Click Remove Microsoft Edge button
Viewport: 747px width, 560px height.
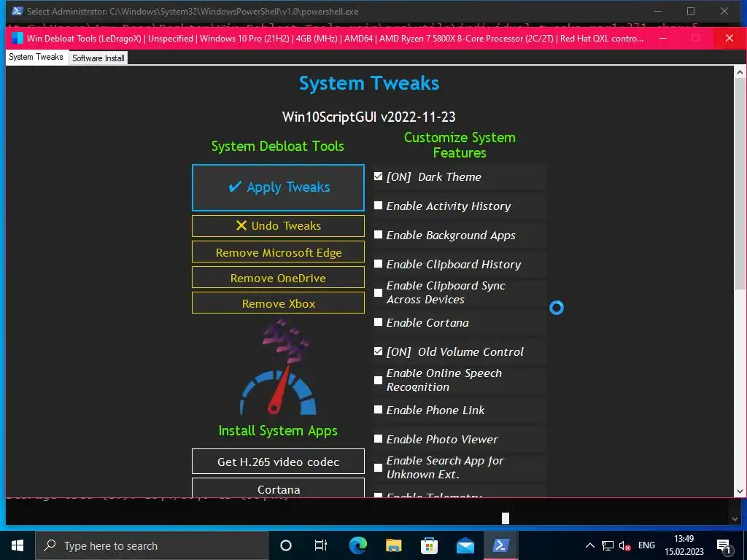[x=278, y=252]
